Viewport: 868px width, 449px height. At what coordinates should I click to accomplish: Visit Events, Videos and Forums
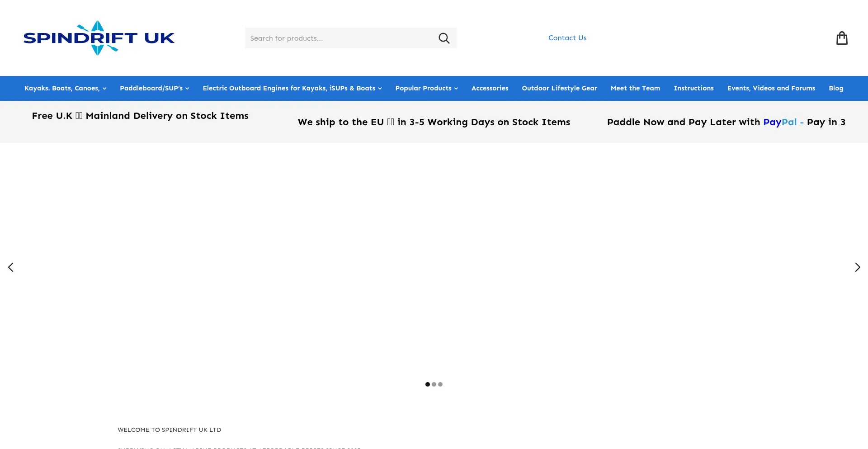click(x=771, y=88)
